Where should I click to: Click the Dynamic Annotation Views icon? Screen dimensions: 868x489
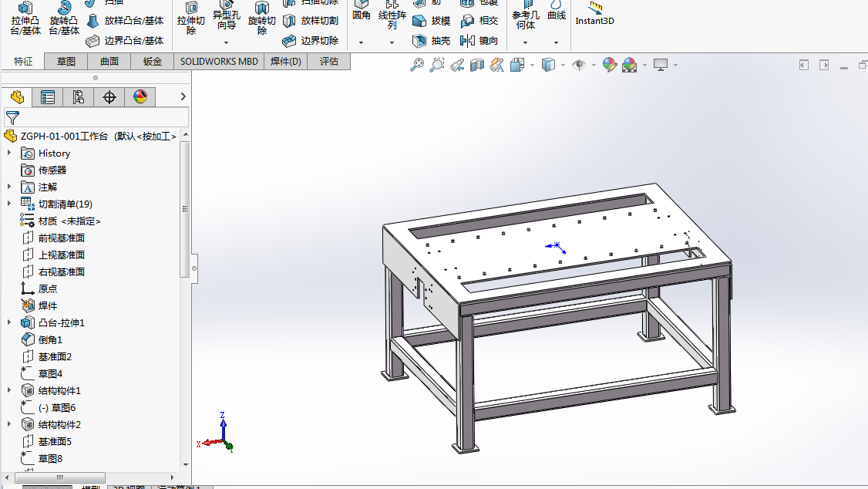[x=496, y=65]
